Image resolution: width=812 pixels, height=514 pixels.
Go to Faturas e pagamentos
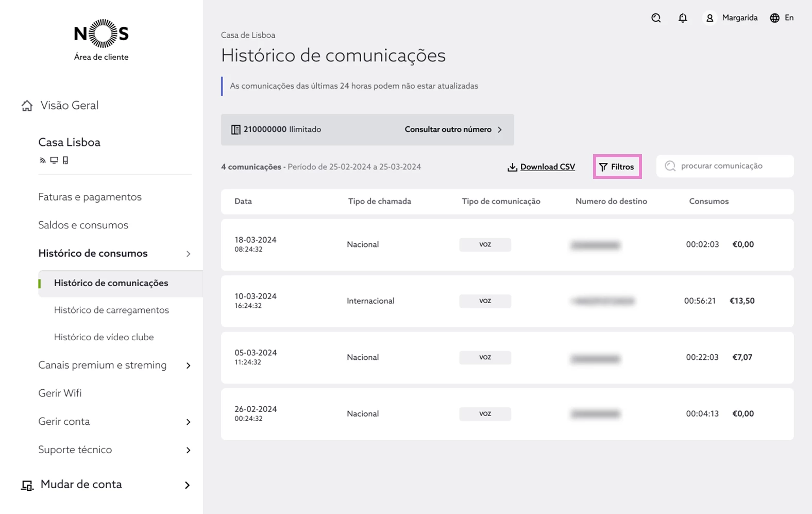(x=90, y=197)
